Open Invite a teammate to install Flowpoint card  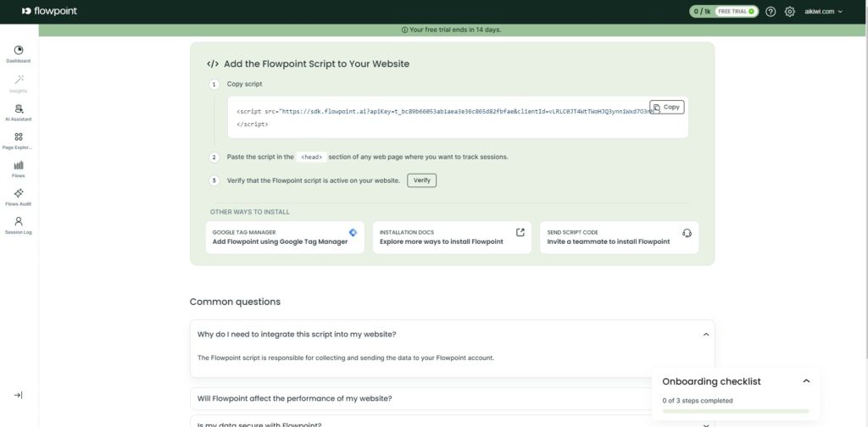pos(619,237)
